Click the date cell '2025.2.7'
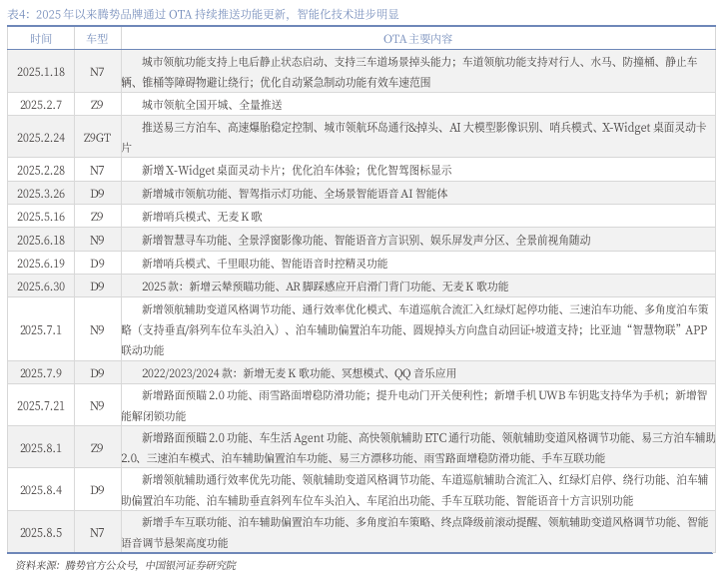728x574 pixels. click(x=41, y=105)
